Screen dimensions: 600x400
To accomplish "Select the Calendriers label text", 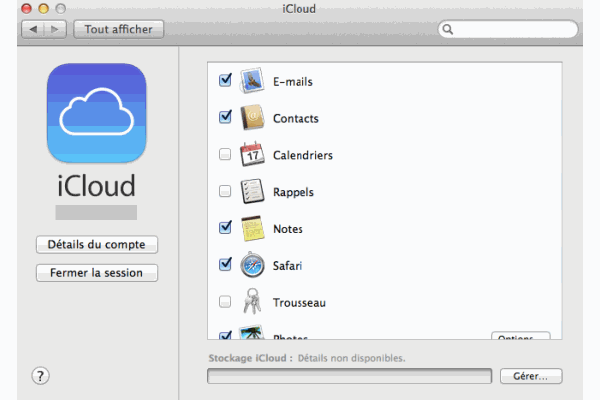I will [303, 155].
